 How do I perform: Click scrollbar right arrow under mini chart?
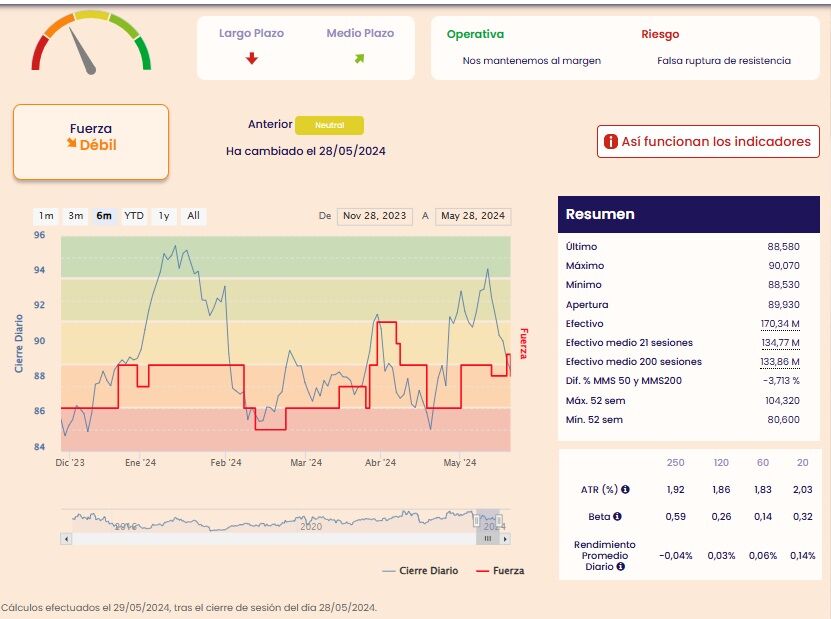(506, 539)
